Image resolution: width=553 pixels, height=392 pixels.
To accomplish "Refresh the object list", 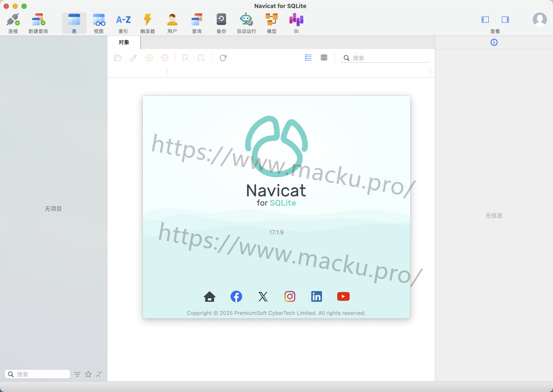I will pyautogui.click(x=223, y=58).
